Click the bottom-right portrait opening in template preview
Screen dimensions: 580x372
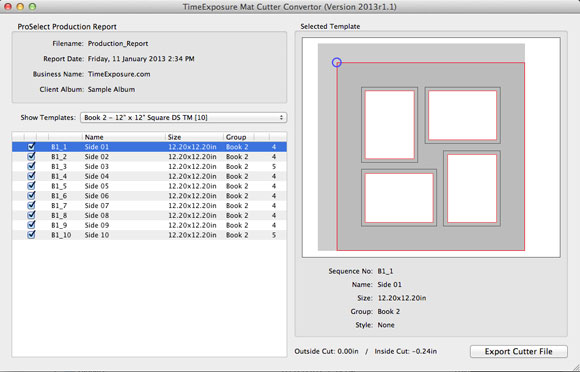tap(472, 188)
